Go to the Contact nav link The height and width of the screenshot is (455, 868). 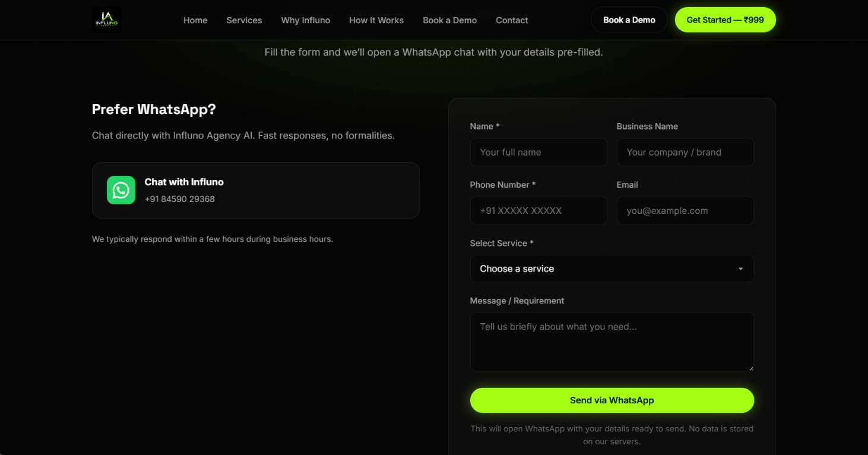tap(512, 20)
